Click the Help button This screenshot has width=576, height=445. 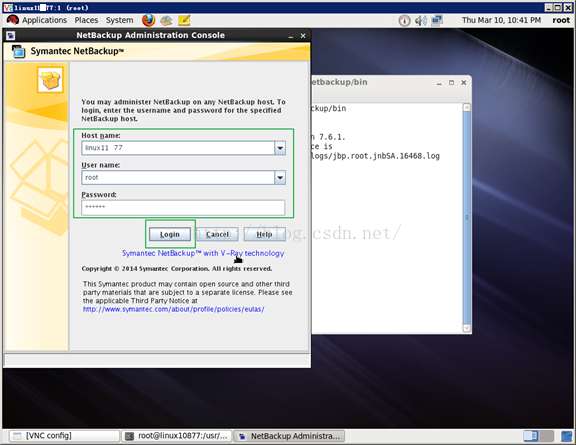(x=264, y=234)
